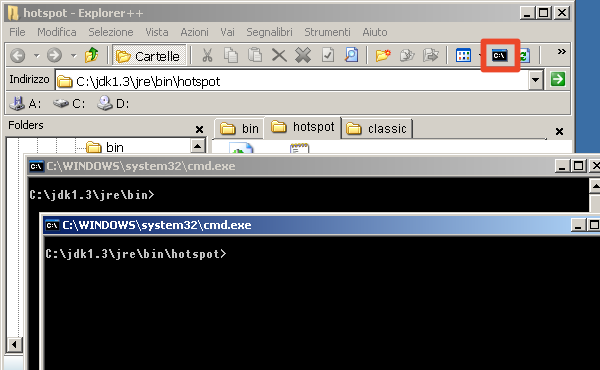The image size is (600, 370).
Task: Open the Vista menu
Action: point(157,32)
